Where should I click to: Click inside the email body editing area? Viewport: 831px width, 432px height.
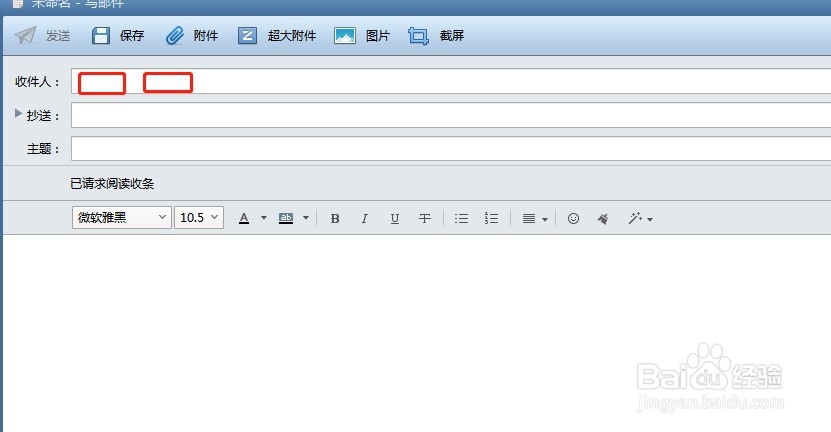click(x=417, y=333)
